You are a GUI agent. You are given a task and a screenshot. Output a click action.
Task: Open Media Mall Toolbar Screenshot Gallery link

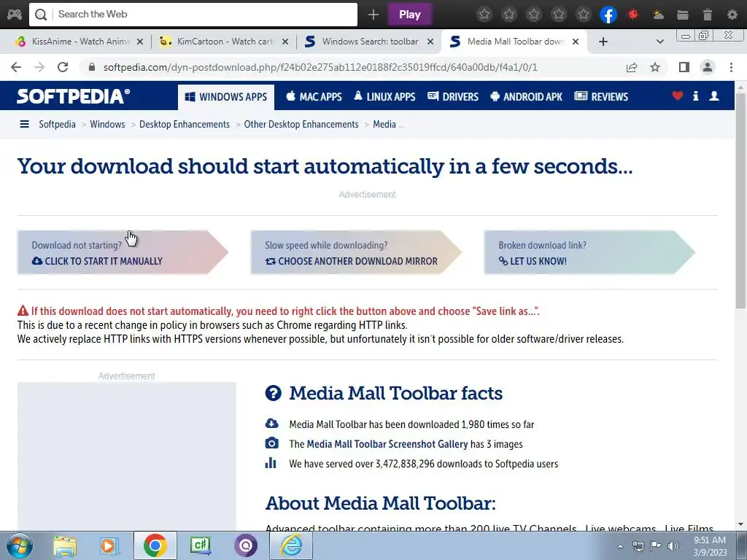click(x=387, y=444)
